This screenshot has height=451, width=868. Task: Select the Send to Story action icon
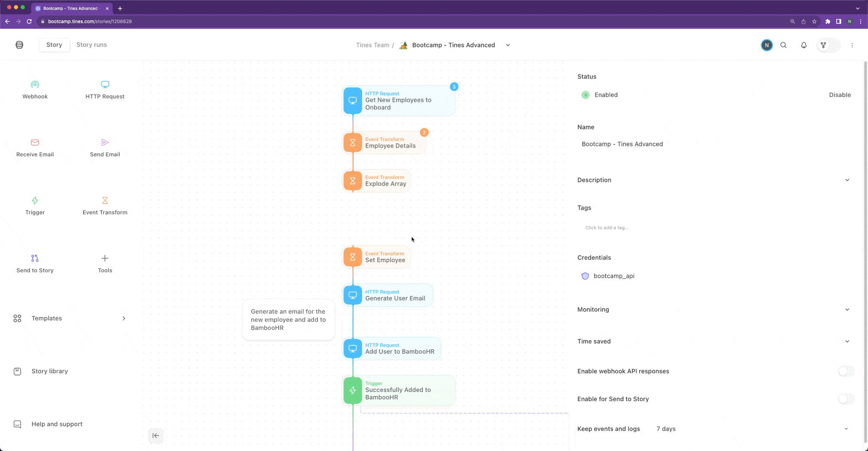coord(35,258)
